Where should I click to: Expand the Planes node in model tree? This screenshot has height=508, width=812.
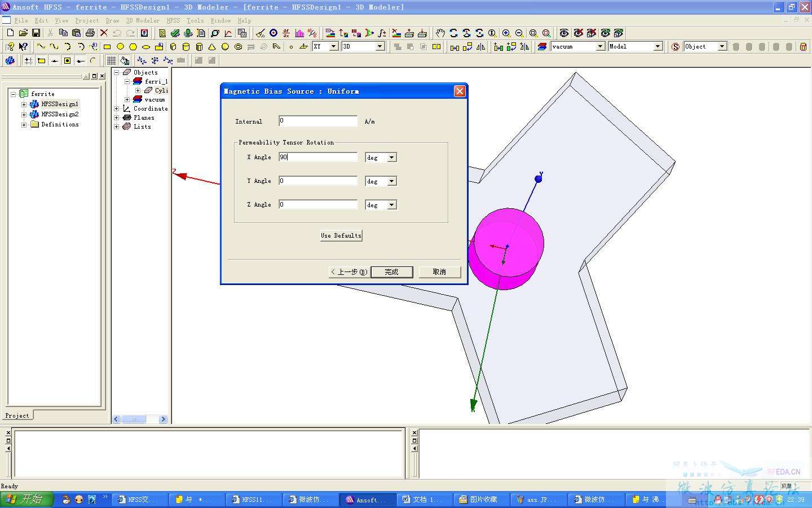[x=117, y=118]
